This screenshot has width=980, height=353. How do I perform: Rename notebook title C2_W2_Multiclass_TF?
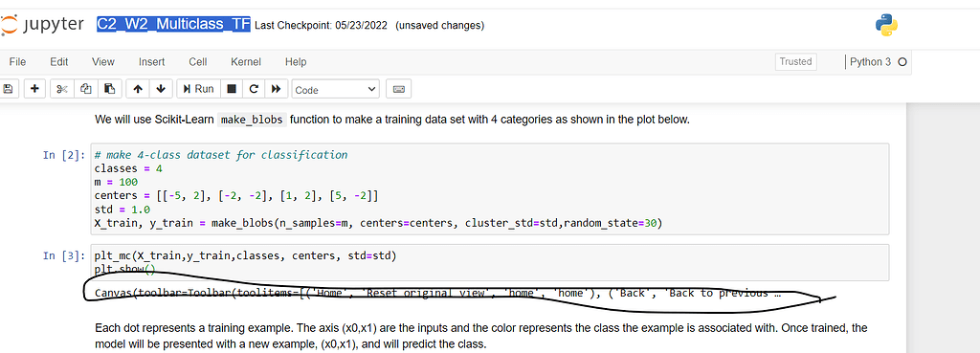click(174, 25)
